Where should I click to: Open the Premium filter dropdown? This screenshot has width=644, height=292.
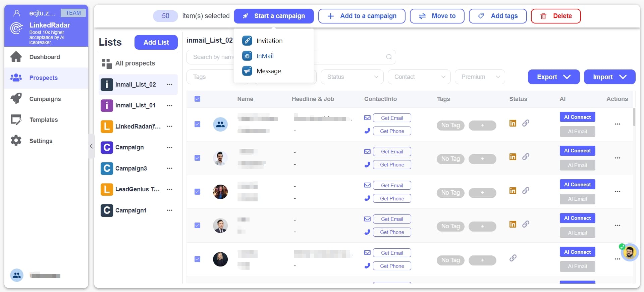coord(480,77)
